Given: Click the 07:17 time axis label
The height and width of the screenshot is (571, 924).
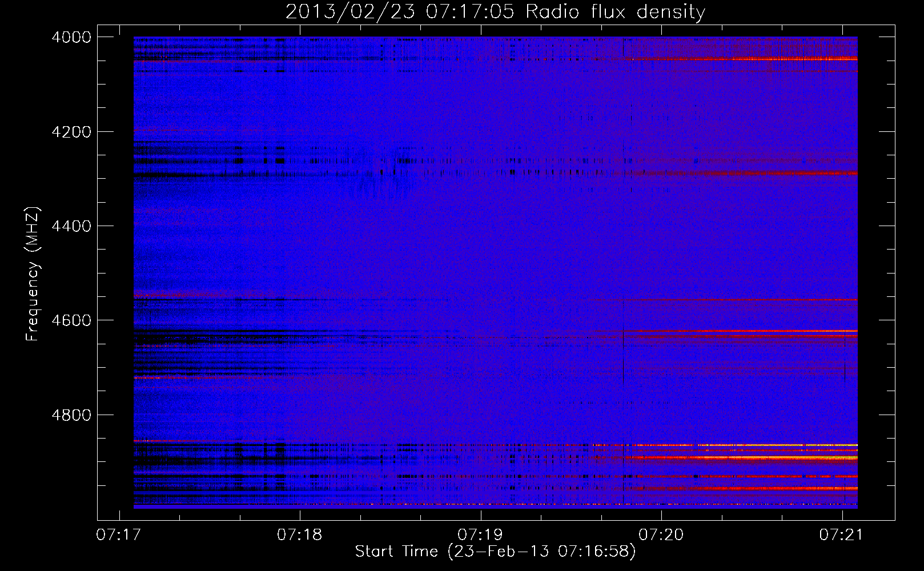Looking at the screenshot, I should (119, 535).
